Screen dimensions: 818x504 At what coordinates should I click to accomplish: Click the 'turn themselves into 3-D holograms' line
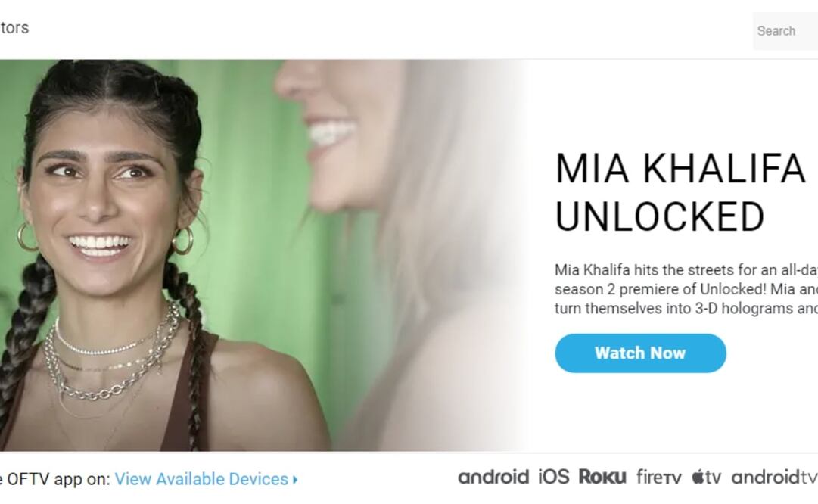tap(686, 308)
